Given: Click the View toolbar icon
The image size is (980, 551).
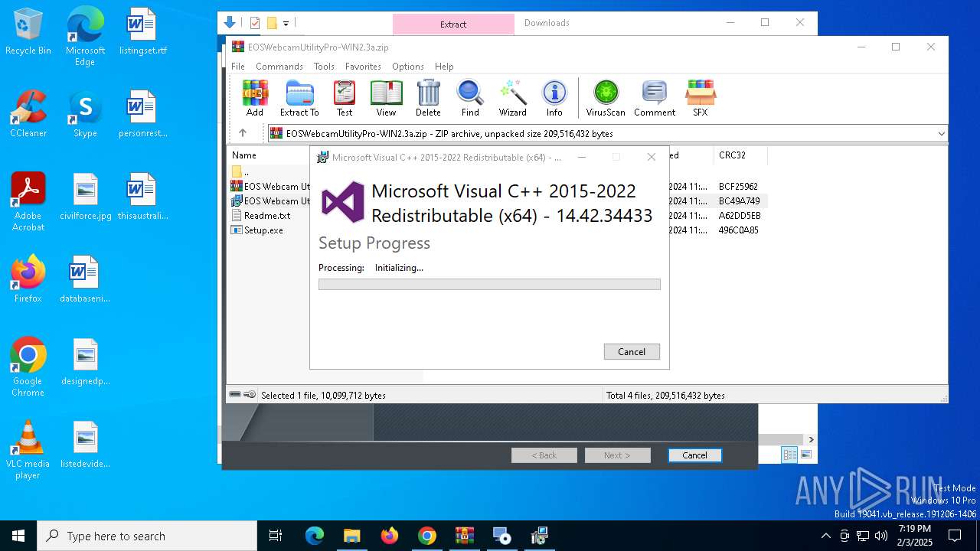Looking at the screenshot, I should point(386,98).
